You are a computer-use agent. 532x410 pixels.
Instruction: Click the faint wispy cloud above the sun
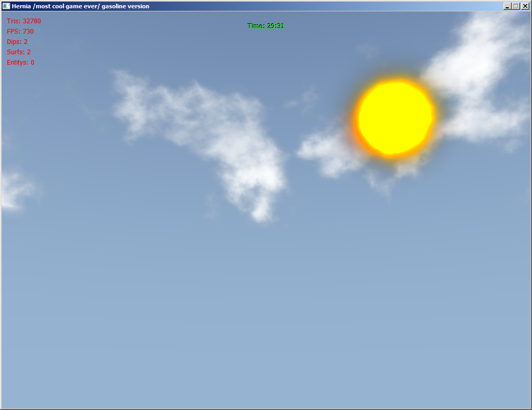coord(368,50)
